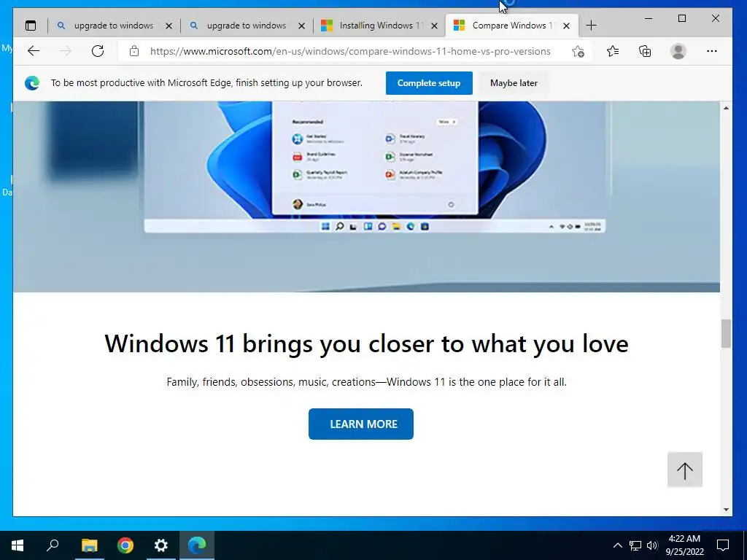Refresh the current page
The height and width of the screenshot is (560, 747).
click(x=98, y=51)
